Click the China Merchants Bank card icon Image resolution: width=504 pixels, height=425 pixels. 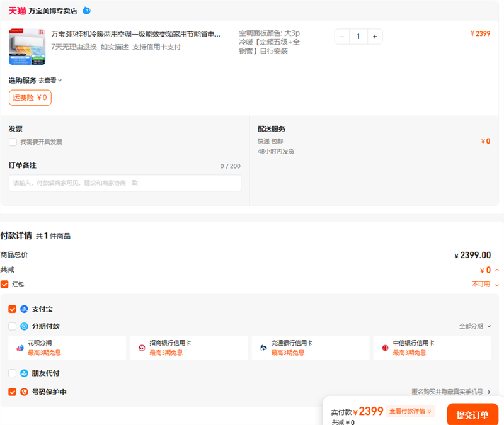tap(142, 348)
